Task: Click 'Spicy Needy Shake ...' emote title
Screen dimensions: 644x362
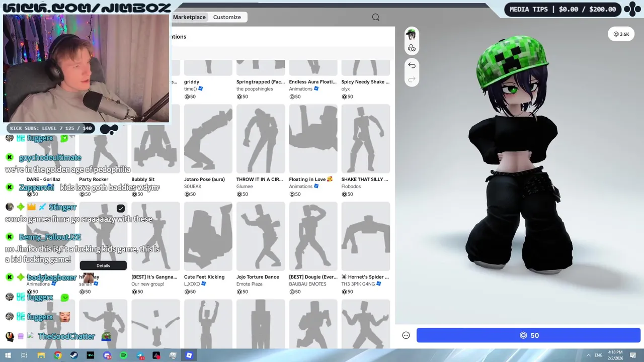Action: click(366, 82)
